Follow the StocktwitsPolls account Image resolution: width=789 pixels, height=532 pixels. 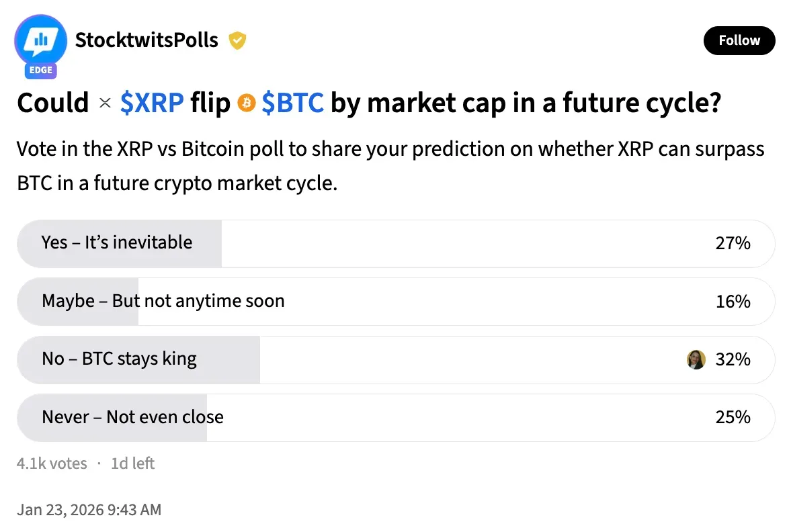click(x=739, y=40)
